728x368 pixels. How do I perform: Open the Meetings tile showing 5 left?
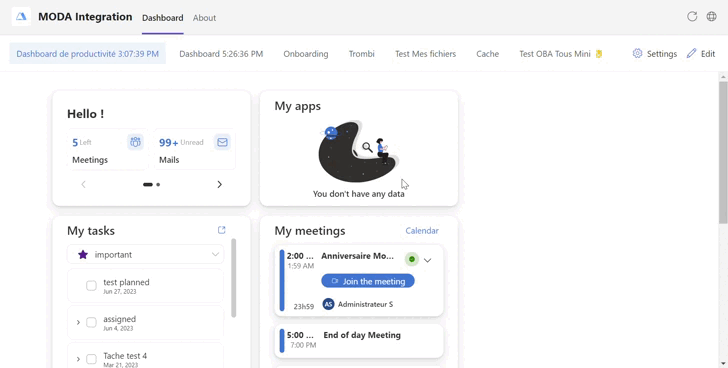108,149
